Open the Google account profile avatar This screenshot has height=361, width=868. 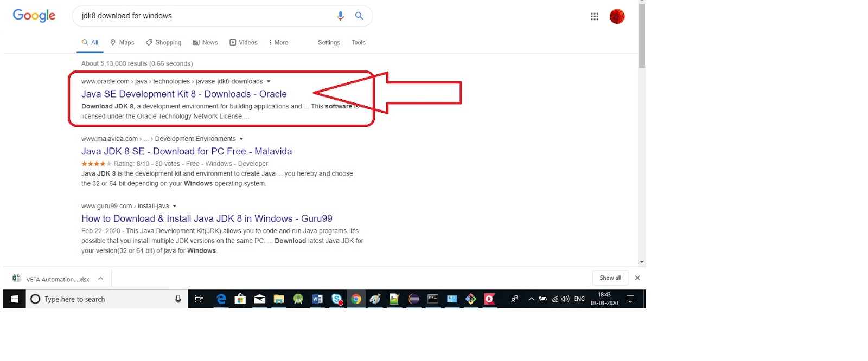click(x=617, y=16)
